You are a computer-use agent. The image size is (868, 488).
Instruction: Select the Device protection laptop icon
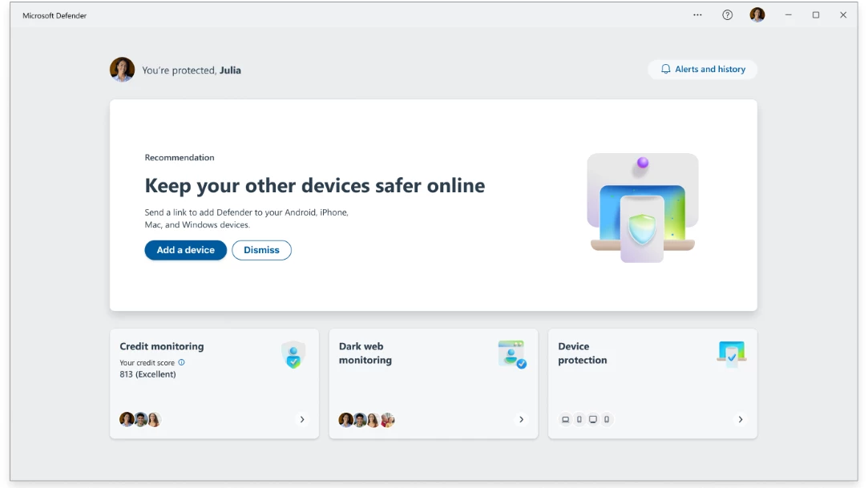click(731, 353)
